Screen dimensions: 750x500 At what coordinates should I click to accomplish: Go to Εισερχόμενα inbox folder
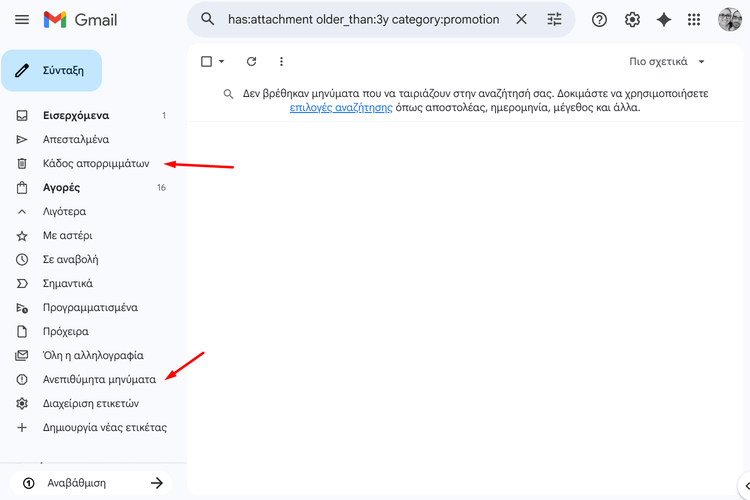click(x=76, y=116)
